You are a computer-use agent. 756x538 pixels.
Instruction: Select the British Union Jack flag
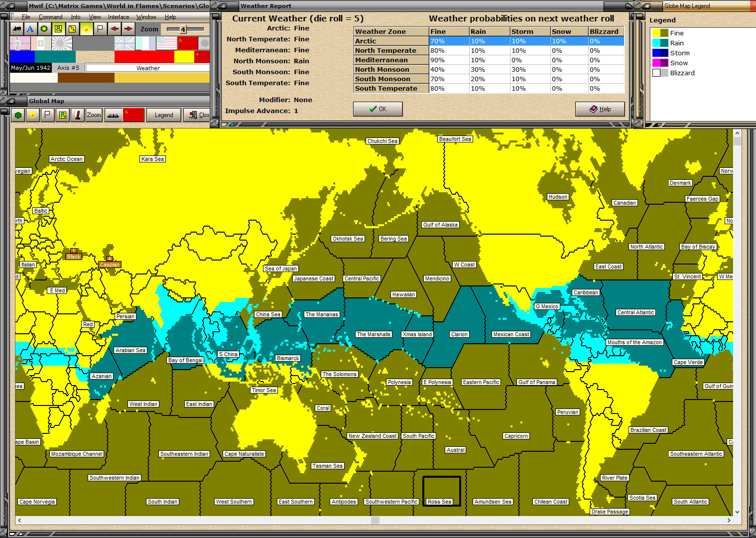[x=125, y=43]
